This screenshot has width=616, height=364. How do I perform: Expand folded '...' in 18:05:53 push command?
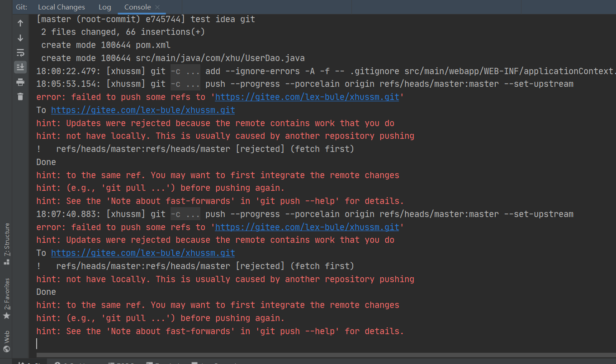pos(185,84)
